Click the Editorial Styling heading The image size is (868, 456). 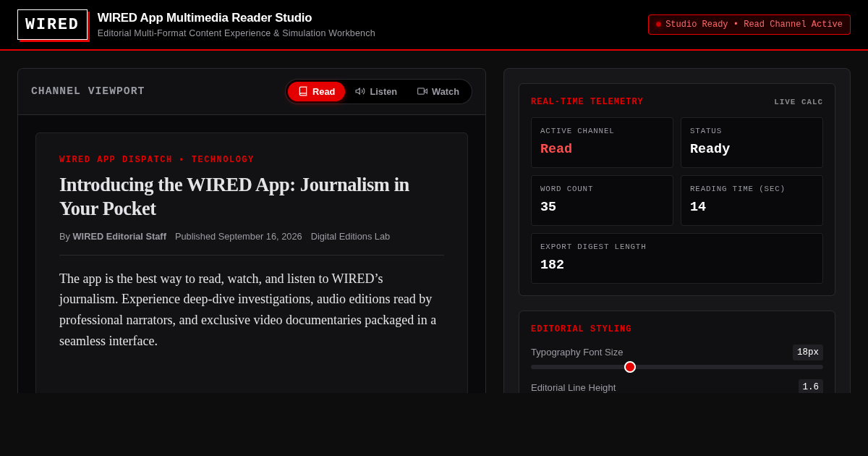tap(582, 329)
